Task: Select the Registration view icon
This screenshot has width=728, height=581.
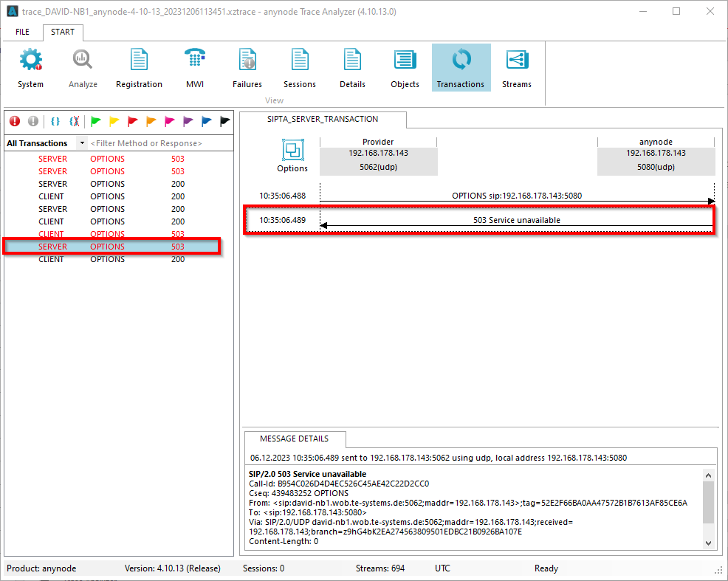Action: coord(139,66)
